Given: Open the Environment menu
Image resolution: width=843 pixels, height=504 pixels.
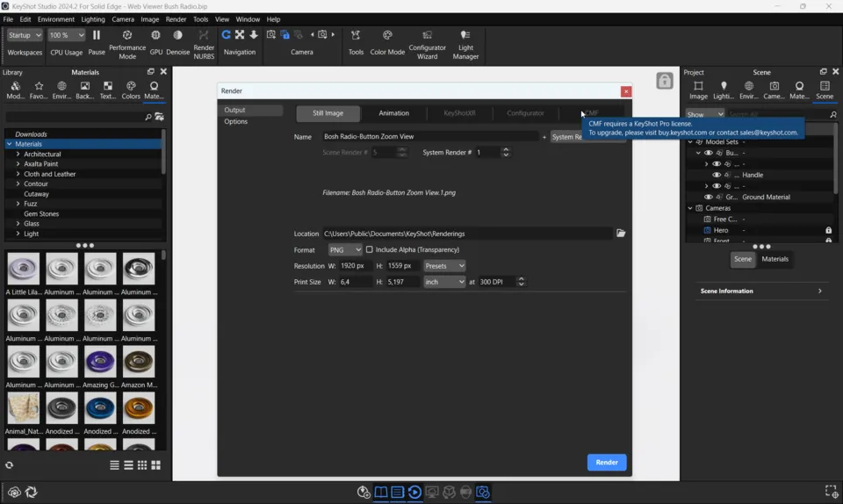Looking at the screenshot, I should click(56, 19).
